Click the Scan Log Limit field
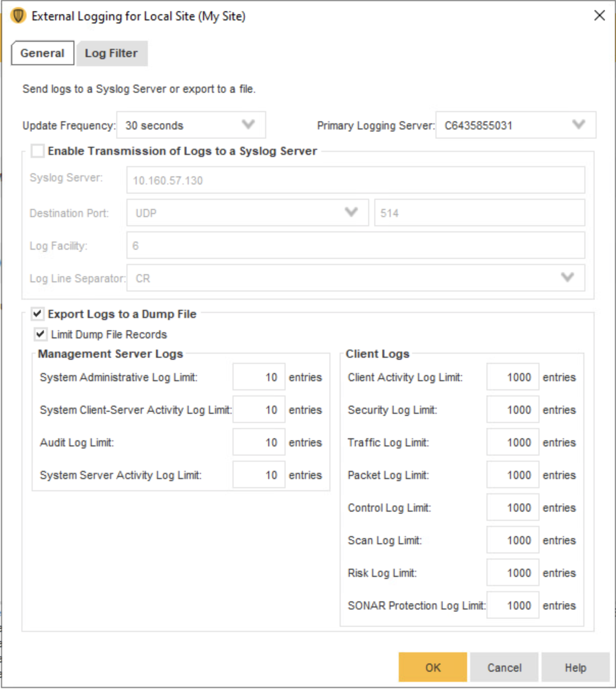This screenshot has height=689, width=616. (512, 540)
